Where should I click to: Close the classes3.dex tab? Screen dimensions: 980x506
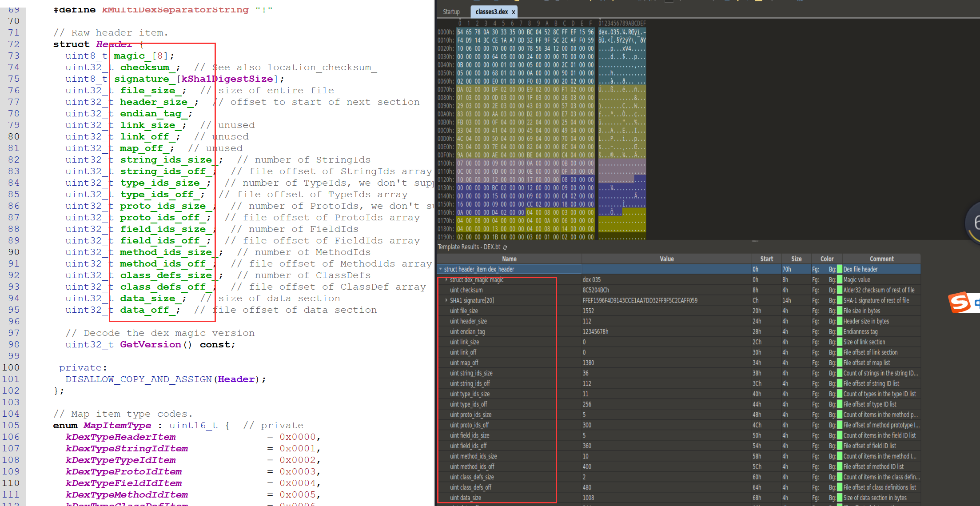(513, 12)
